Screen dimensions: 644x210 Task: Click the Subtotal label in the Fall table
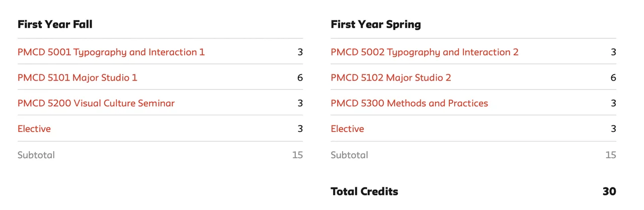[36, 155]
